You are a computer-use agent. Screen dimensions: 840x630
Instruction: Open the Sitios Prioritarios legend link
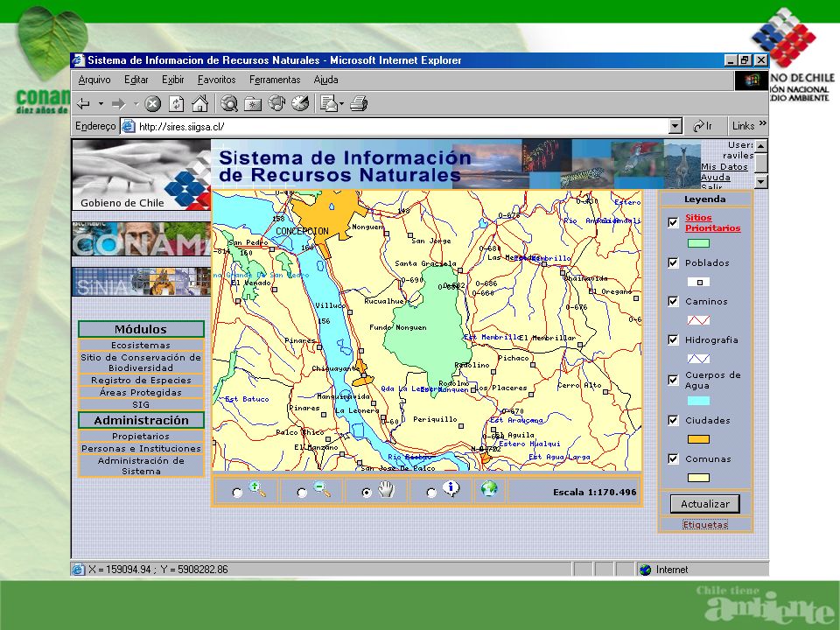pos(712,223)
